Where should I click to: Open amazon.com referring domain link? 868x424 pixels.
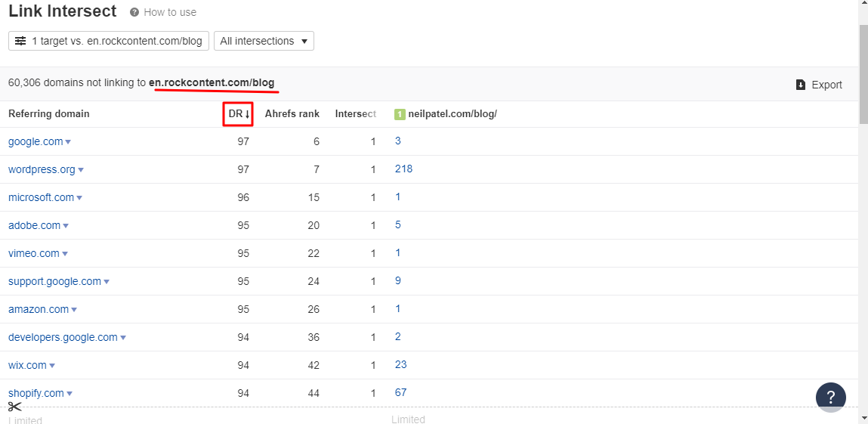pyautogui.click(x=39, y=309)
